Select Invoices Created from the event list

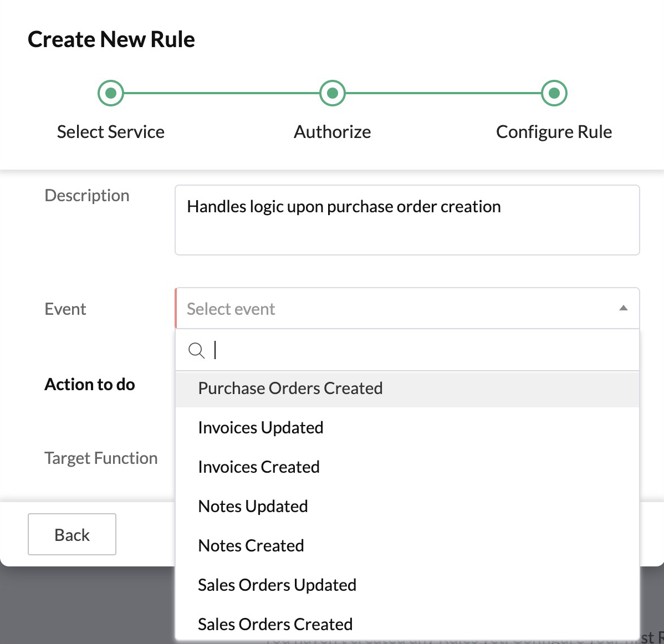pyautogui.click(x=258, y=467)
